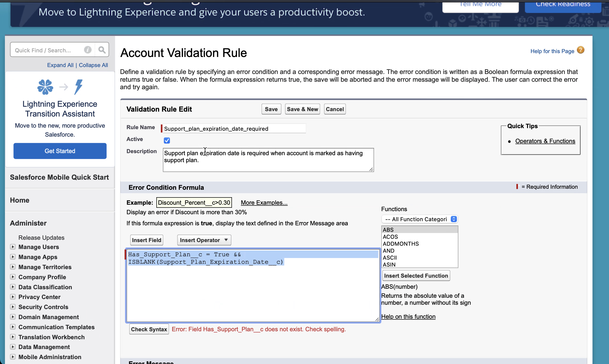Click the Rule Name input field

pyautogui.click(x=234, y=129)
